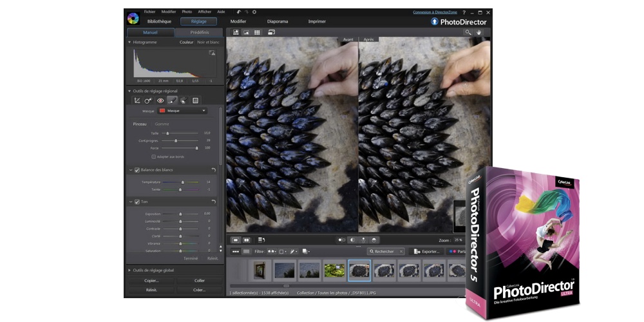Viewport: 644px width, 322px height.
Task: Click the Exporter... button
Action: 427,251
